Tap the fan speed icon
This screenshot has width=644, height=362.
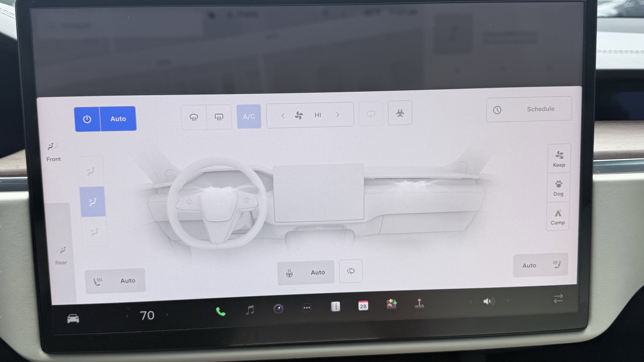point(299,115)
